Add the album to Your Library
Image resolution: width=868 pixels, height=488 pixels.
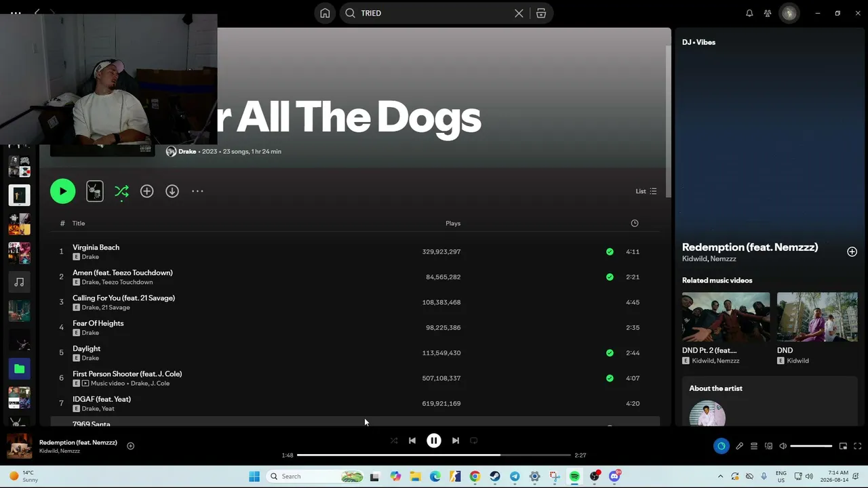tap(146, 191)
